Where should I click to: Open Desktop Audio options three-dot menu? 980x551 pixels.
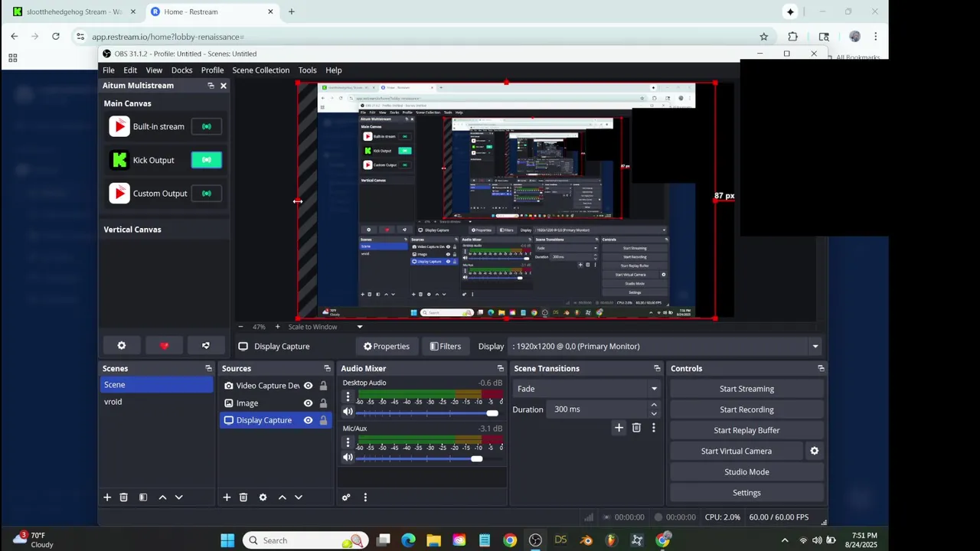click(348, 396)
